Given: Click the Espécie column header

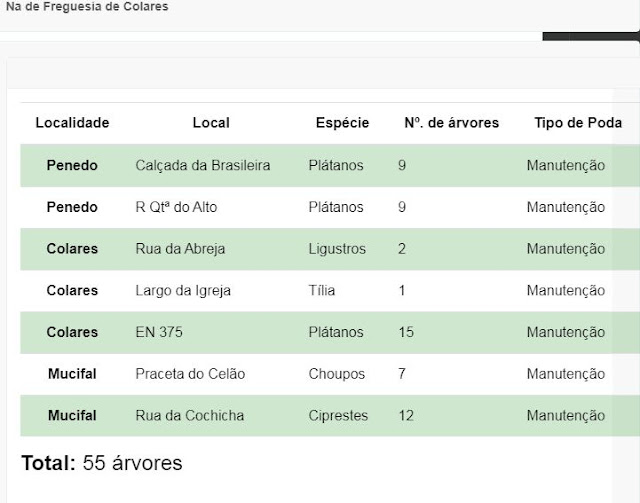Looking at the screenshot, I should point(342,122).
